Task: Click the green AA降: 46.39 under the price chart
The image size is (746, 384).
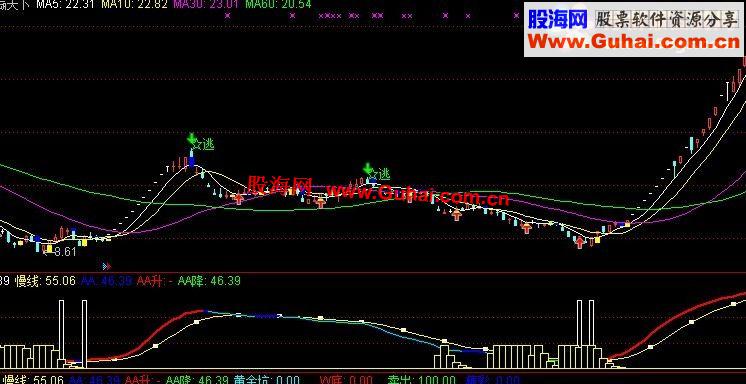Action: coord(209,281)
